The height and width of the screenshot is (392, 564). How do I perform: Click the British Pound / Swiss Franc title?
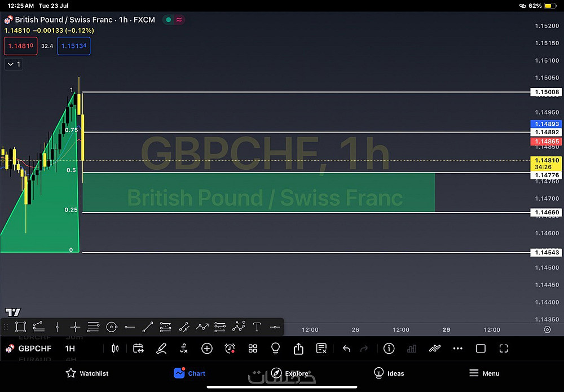tap(64, 20)
